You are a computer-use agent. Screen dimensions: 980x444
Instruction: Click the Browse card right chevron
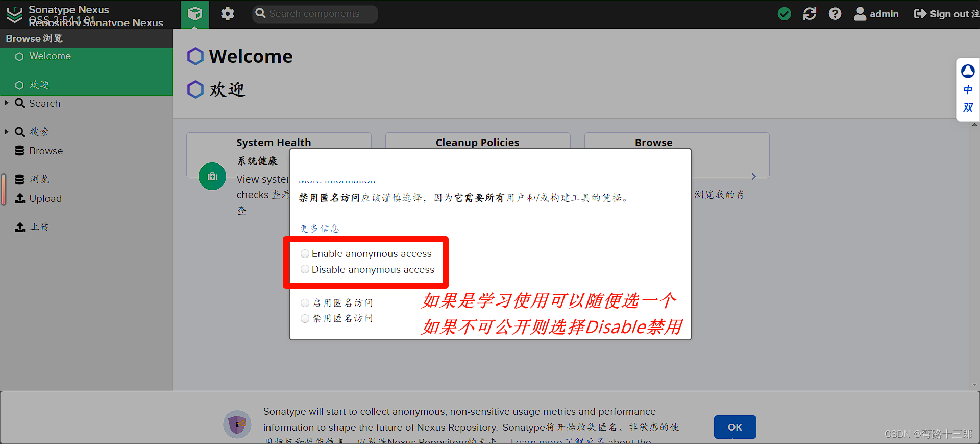(753, 176)
